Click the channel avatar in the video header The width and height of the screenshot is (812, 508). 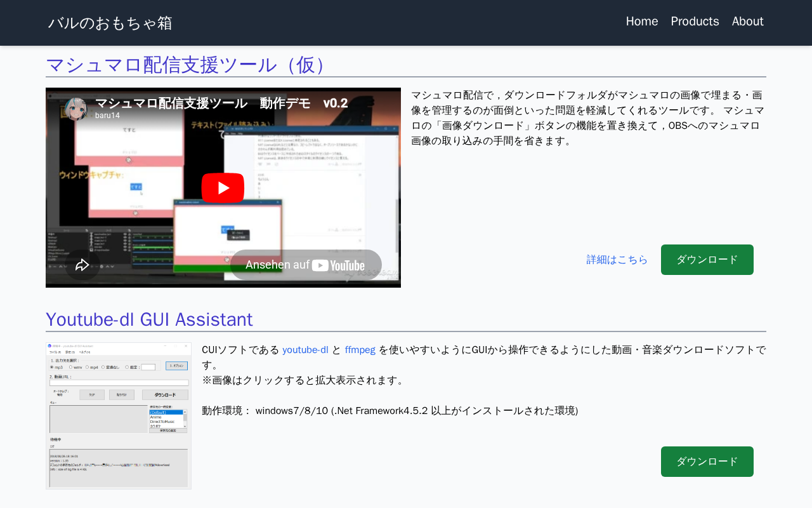click(76, 109)
